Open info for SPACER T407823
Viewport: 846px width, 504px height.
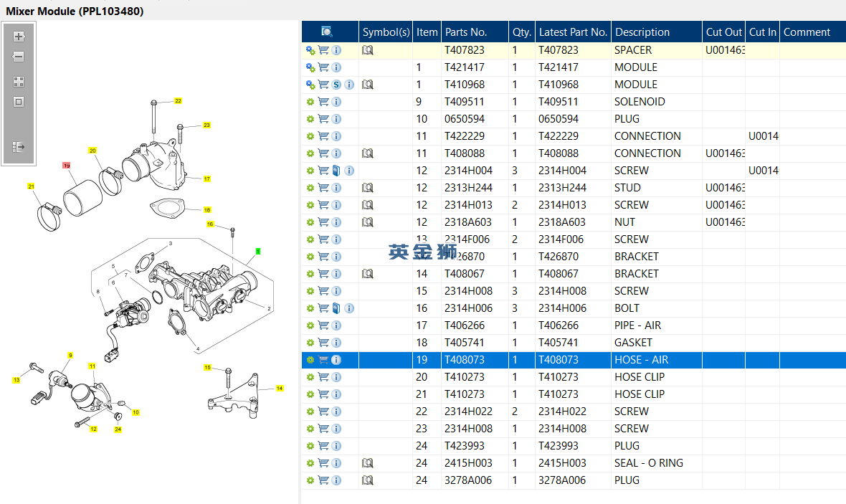tap(336, 50)
